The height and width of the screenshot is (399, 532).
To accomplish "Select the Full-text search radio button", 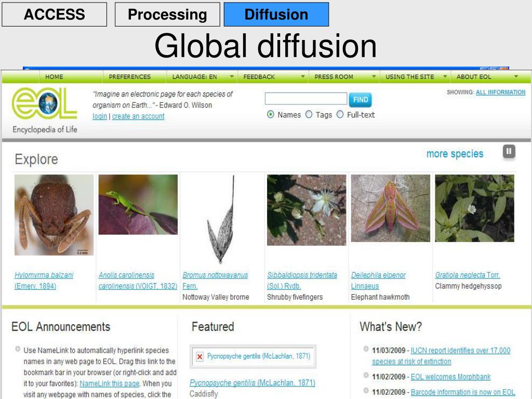I will [340, 115].
